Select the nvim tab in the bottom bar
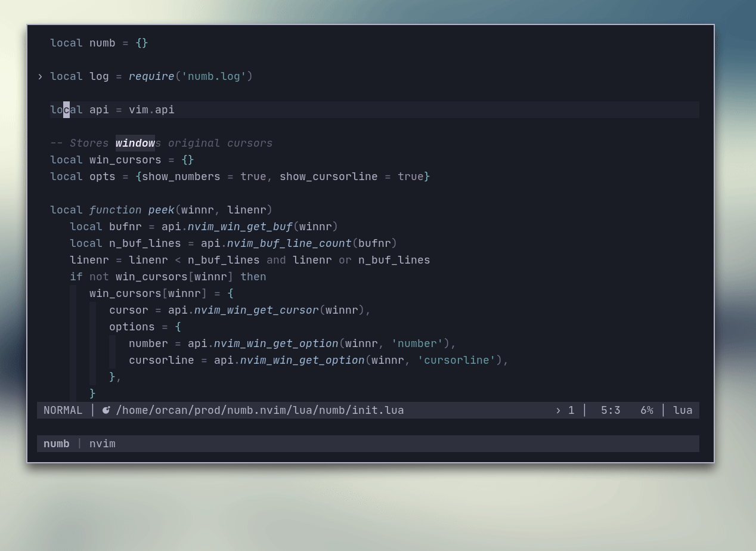Viewport: 756px width, 551px height. [103, 444]
